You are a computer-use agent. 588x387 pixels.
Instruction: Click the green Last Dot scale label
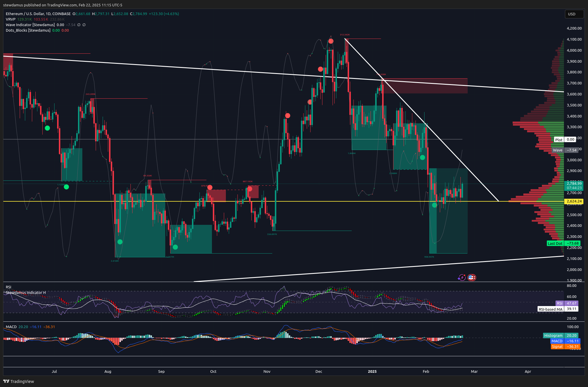point(555,243)
